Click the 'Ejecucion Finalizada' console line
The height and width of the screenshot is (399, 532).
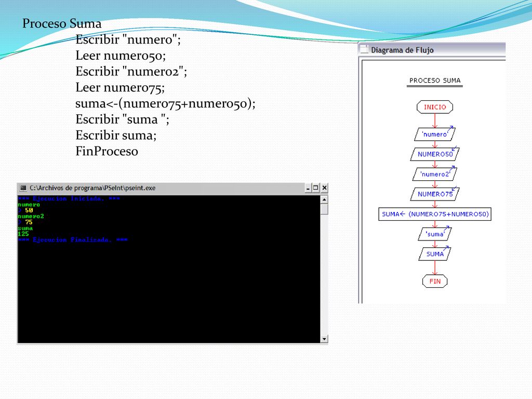pyautogui.click(x=73, y=240)
